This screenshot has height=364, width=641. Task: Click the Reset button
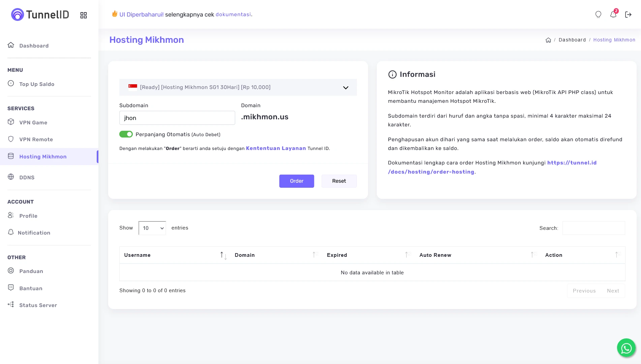pyautogui.click(x=339, y=181)
